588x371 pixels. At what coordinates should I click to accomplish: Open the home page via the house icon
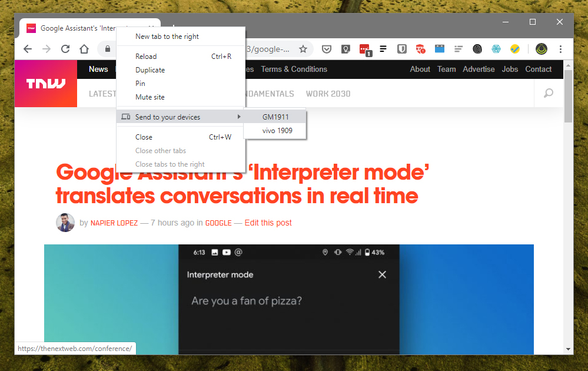point(84,49)
